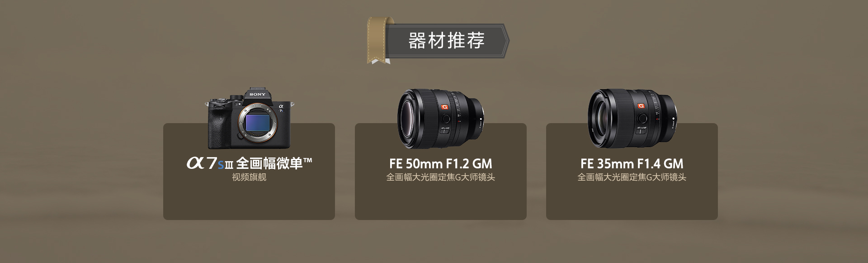Click the orange G badge on 50mm lens
The height and width of the screenshot is (263, 868).
pos(444,107)
